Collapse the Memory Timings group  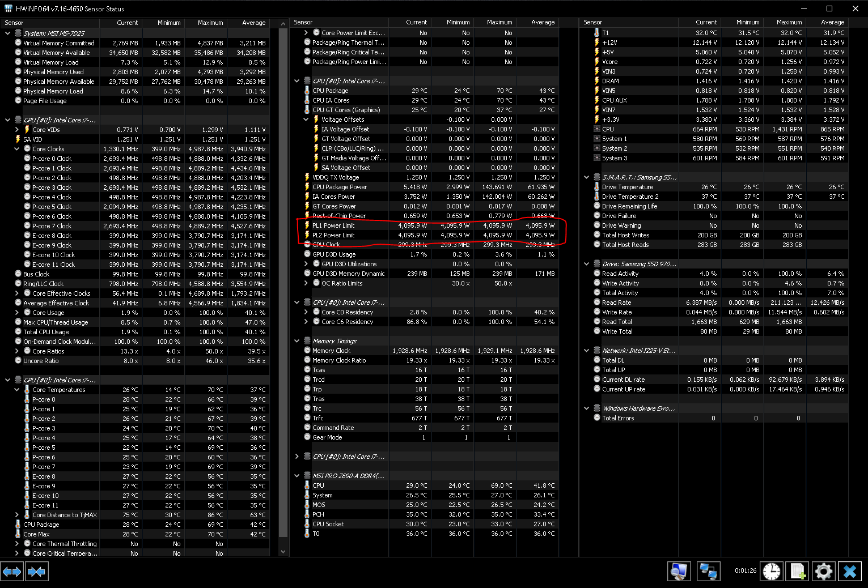[297, 341]
